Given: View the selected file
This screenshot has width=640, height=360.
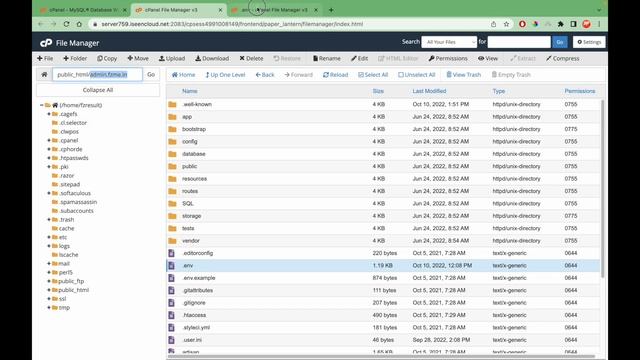Looking at the screenshot, I should coord(488,58).
